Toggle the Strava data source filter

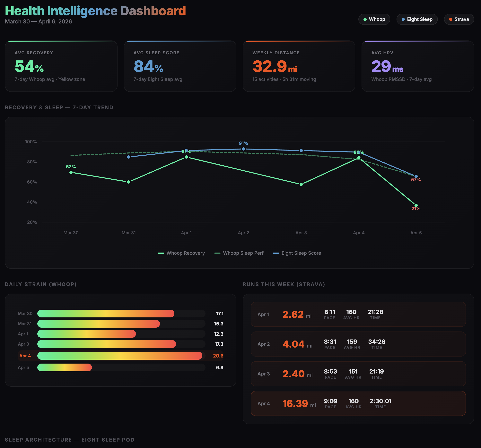coord(459,19)
